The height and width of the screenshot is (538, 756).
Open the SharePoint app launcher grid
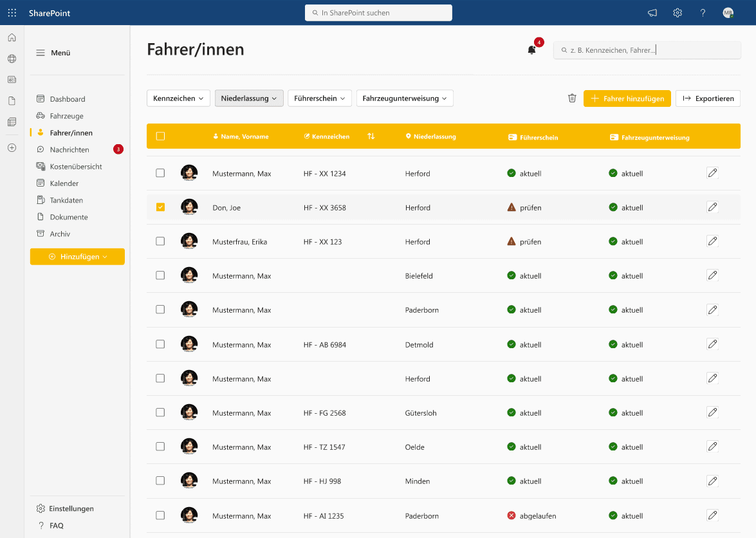pos(12,13)
